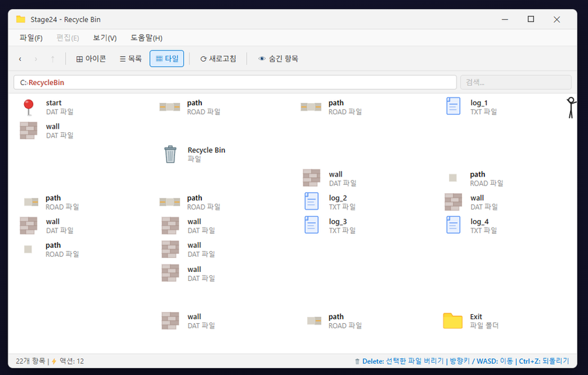Click the C:›RecycleBin address bar
Viewport: 588px width, 375px height.
pyautogui.click(x=235, y=82)
